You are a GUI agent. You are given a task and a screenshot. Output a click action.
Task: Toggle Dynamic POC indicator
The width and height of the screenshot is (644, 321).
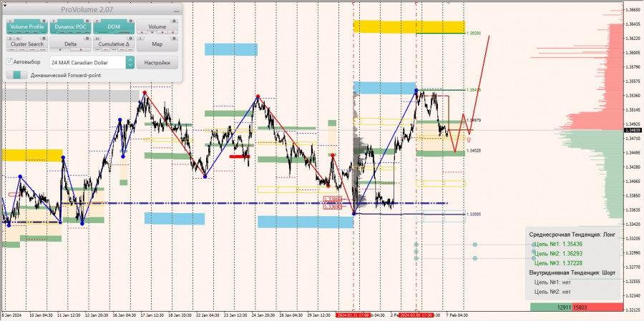(71, 26)
